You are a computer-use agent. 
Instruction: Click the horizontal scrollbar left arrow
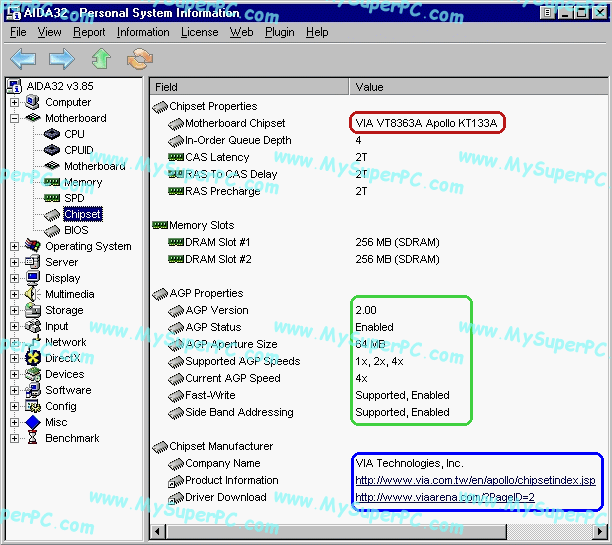point(158,531)
